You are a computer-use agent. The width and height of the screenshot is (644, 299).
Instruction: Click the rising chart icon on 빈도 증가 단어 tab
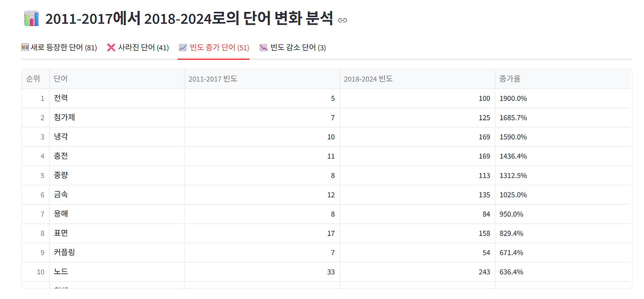coord(182,47)
